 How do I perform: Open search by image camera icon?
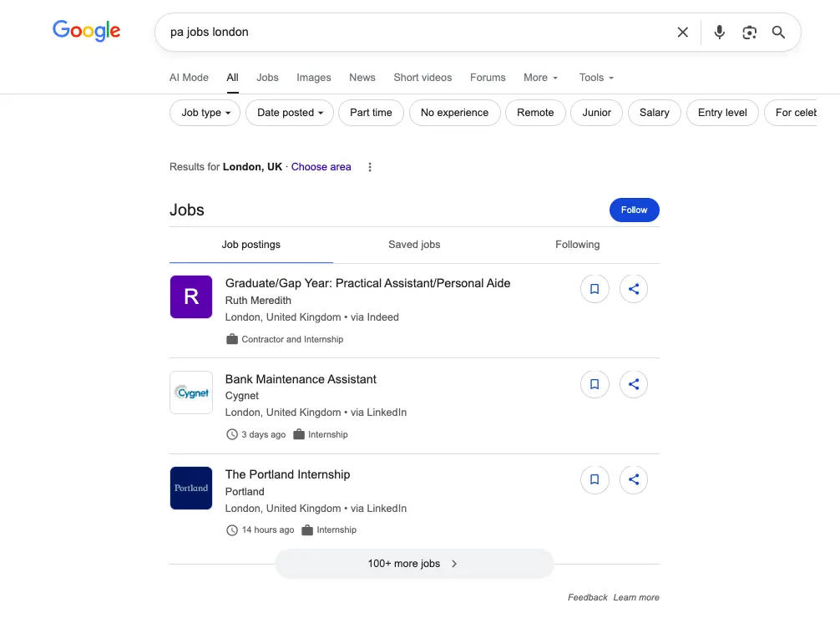point(750,33)
